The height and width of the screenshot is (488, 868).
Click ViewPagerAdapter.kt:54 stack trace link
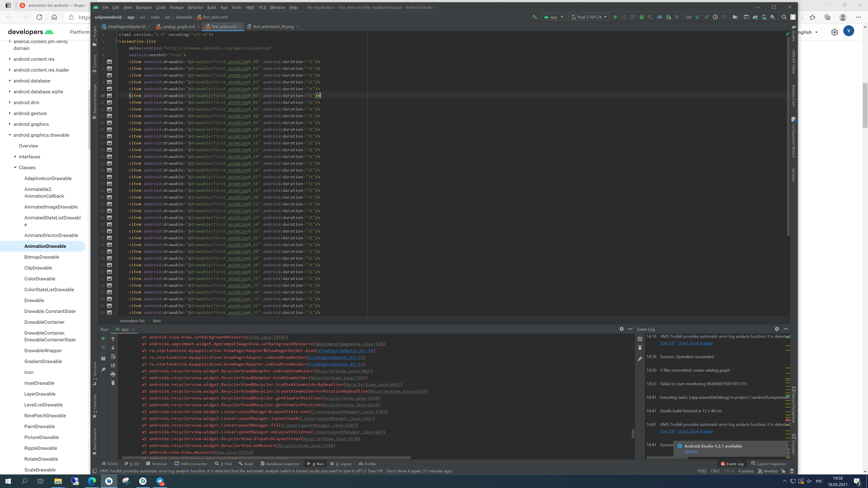click(x=345, y=351)
